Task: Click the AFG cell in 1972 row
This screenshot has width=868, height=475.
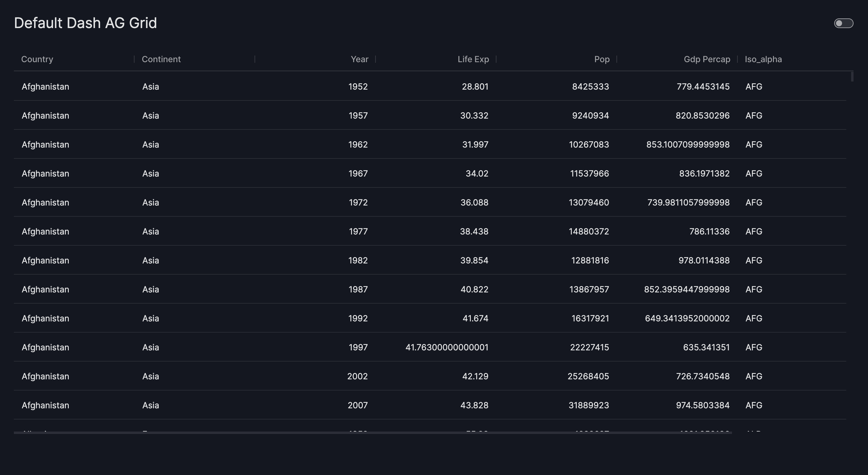Action: [754, 202]
